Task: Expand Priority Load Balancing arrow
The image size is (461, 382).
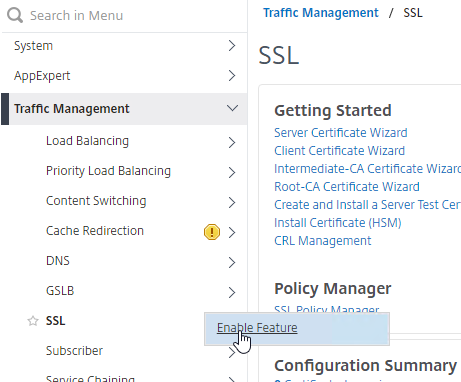Action: [x=232, y=173]
